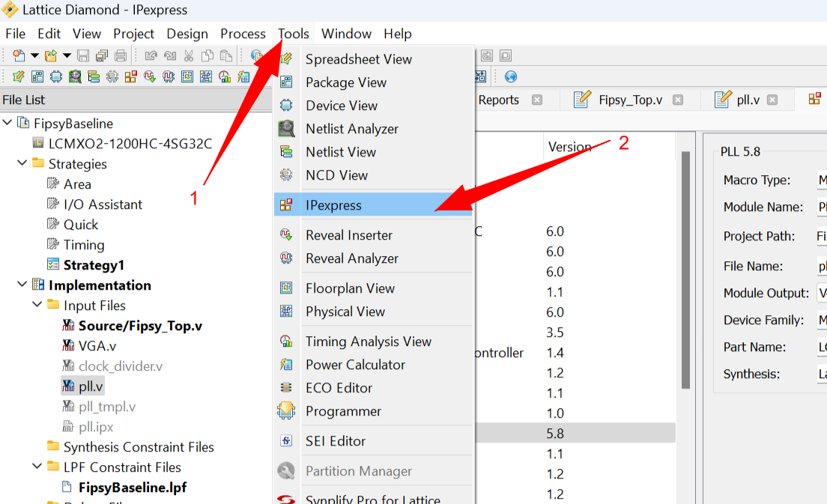
Task: Open Reveal Analyzer toolbar icon
Action: click(x=169, y=77)
